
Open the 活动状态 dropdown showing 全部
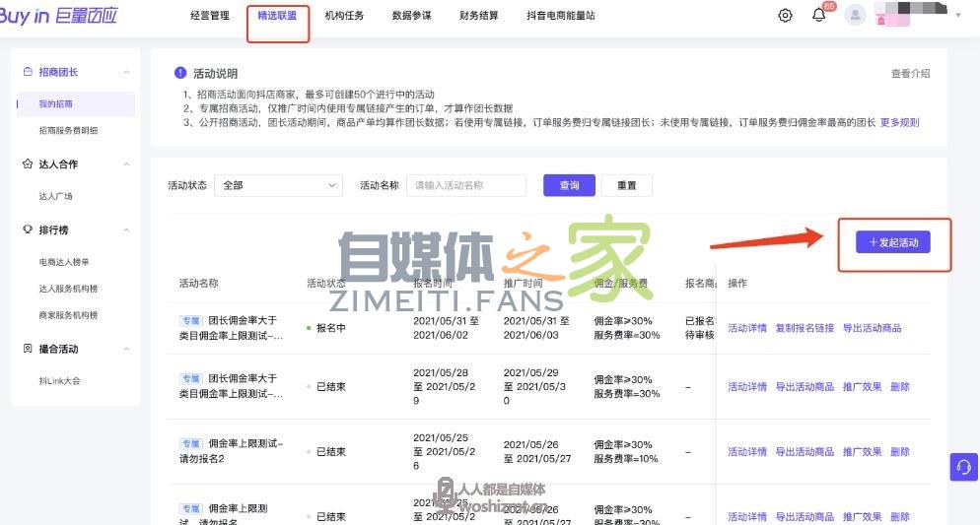pyautogui.click(x=278, y=185)
